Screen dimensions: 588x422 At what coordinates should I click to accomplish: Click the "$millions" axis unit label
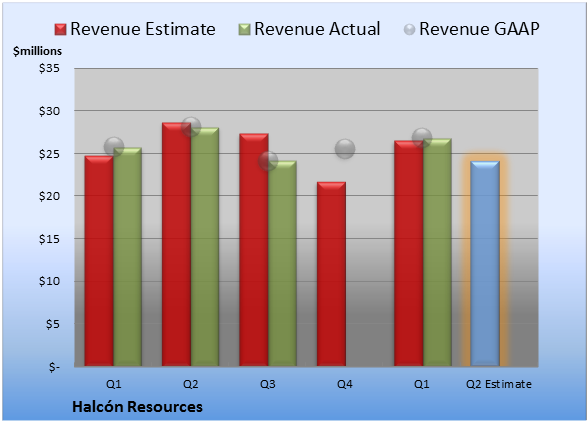37,51
